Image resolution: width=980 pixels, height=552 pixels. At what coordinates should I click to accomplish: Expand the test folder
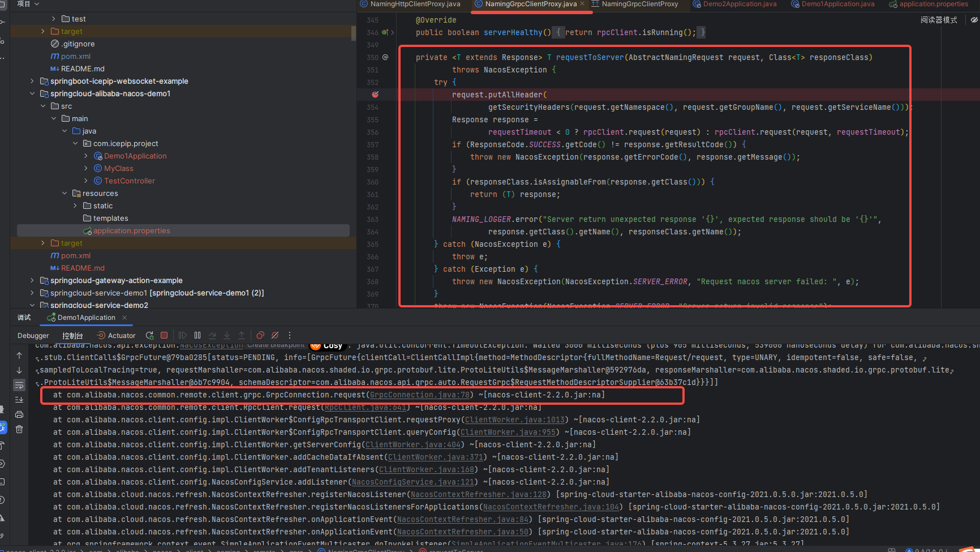click(54, 19)
